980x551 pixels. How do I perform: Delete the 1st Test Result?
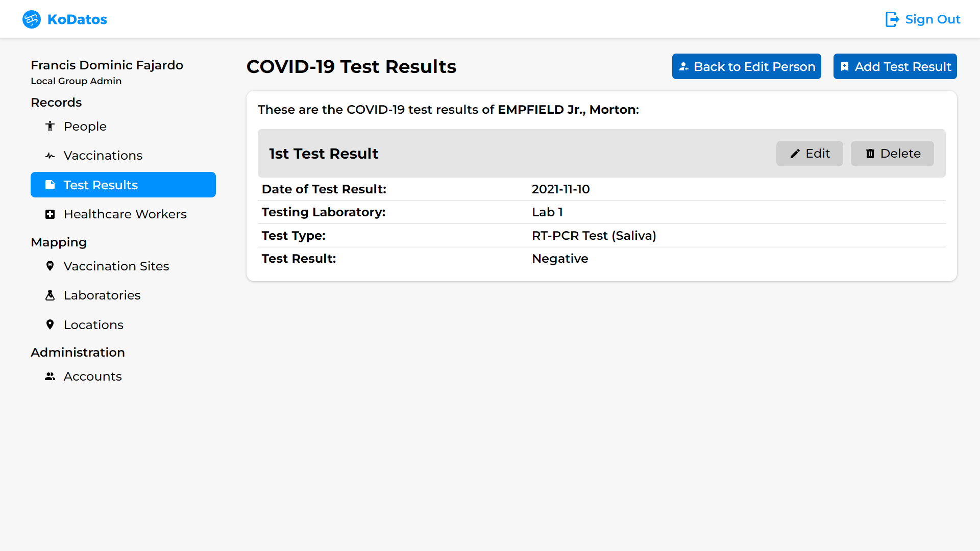[892, 154]
